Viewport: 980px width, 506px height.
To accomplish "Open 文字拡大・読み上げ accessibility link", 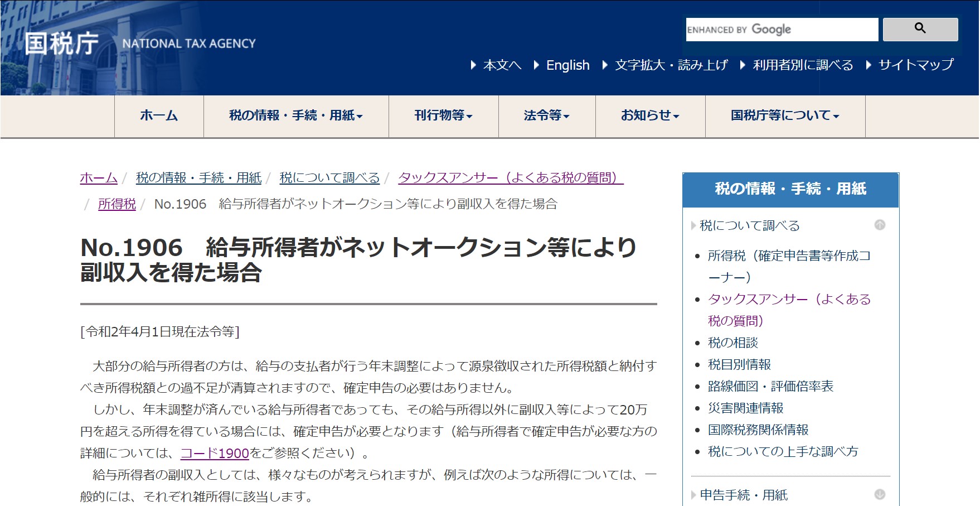I will click(x=671, y=65).
